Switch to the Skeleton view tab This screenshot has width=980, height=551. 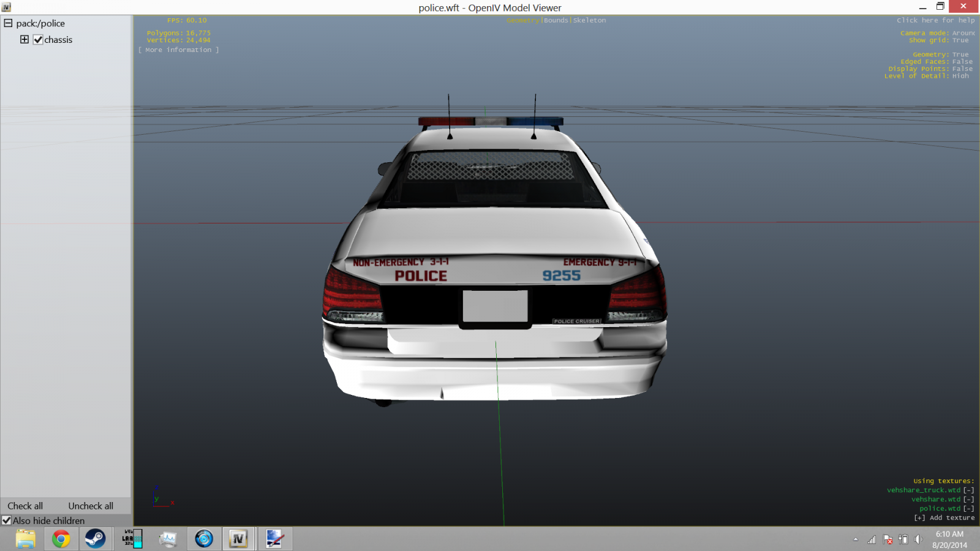click(x=589, y=20)
